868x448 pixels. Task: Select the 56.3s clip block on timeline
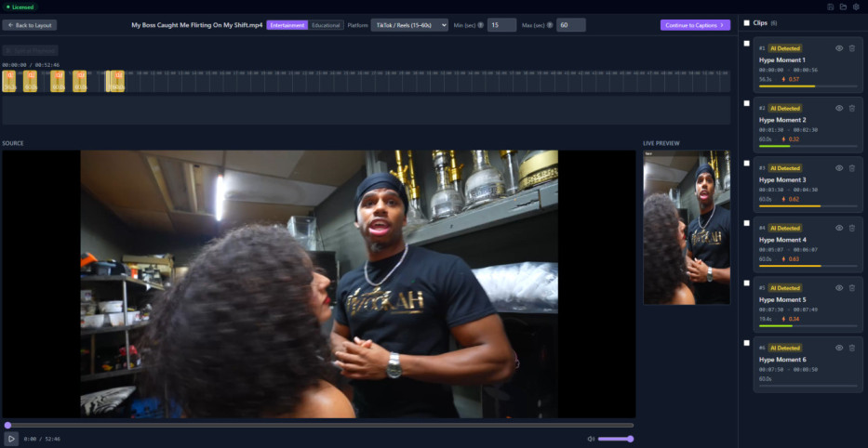(9, 81)
